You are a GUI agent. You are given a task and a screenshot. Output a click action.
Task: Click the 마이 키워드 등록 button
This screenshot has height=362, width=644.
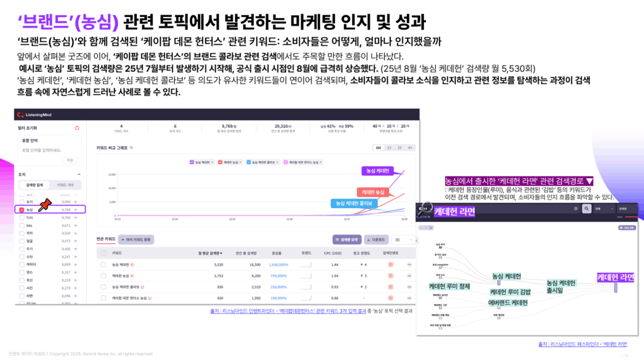(136, 239)
